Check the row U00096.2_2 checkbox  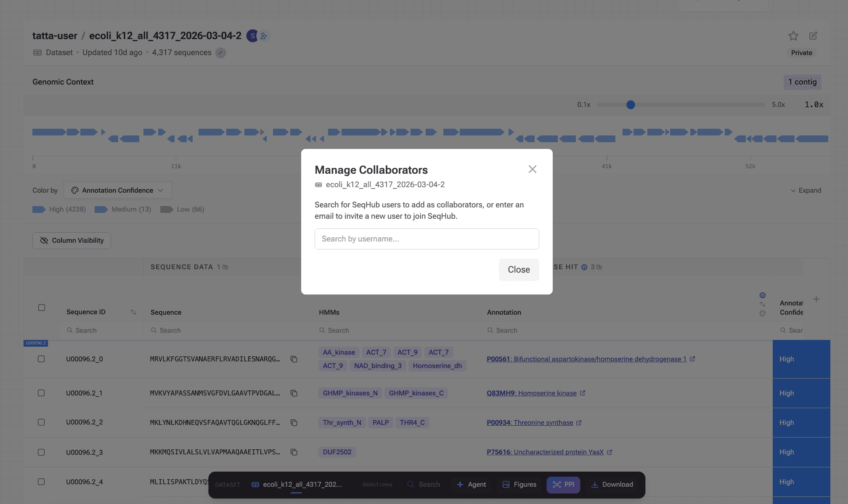[x=41, y=422]
